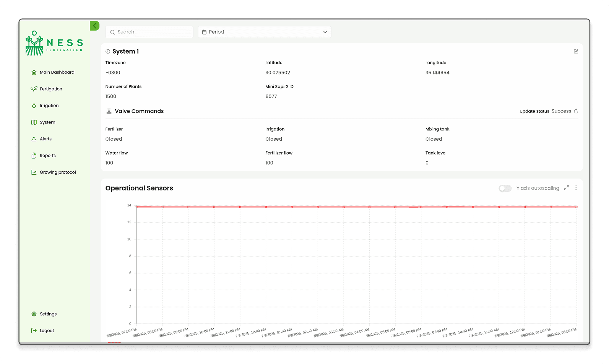
Task: Click the calendar icon in Period
Action: click(204, 32)
